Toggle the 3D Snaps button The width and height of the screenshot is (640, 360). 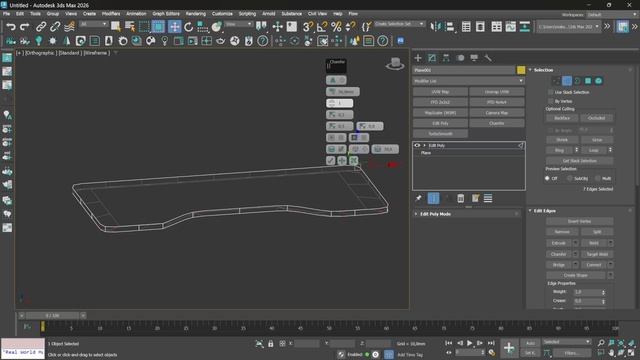pos(308,27)
